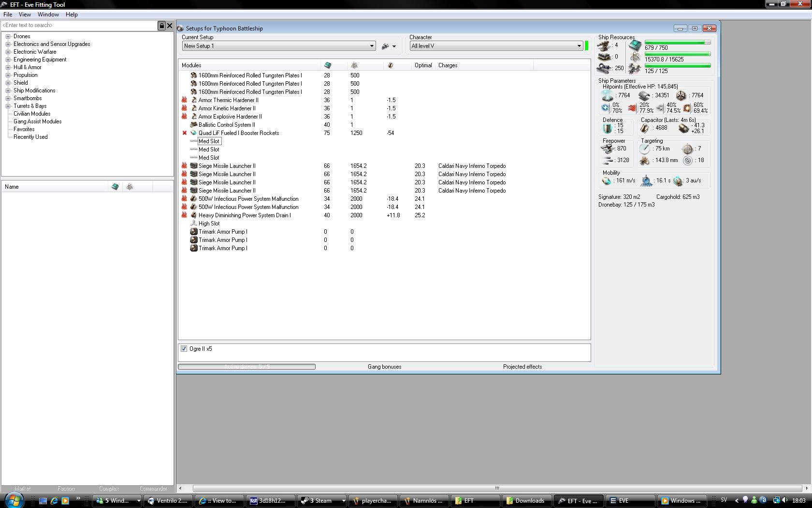This screenshot has height=508, width=812.
Task: Toggle active state of Armor Kinetic Hardener II
Action: coord(184,108)
